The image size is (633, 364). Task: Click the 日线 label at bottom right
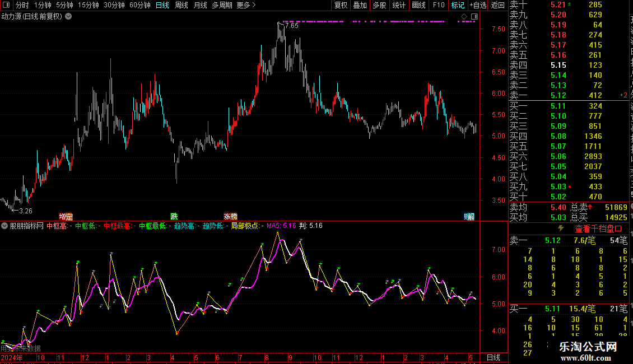[x=494, y=357]
